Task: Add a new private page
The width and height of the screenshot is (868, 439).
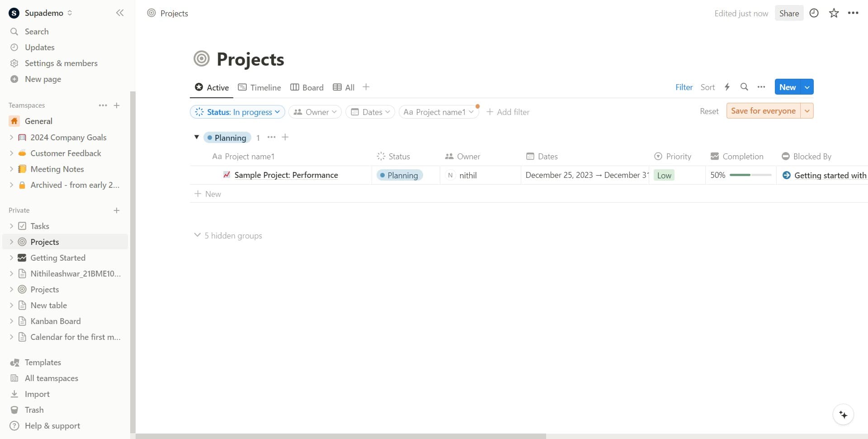Action: (x=117, y=210)
